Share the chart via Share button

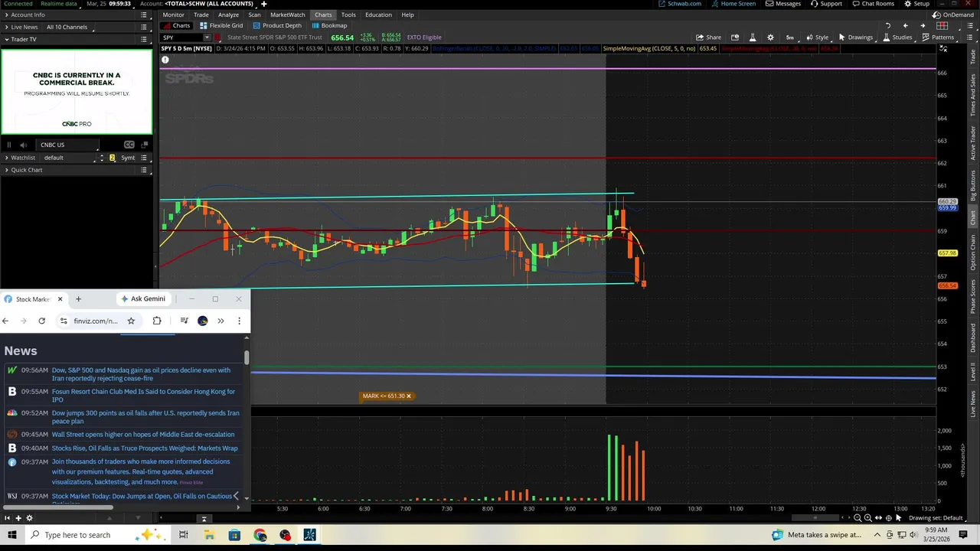pyautogui.click(x=708, y=37)
